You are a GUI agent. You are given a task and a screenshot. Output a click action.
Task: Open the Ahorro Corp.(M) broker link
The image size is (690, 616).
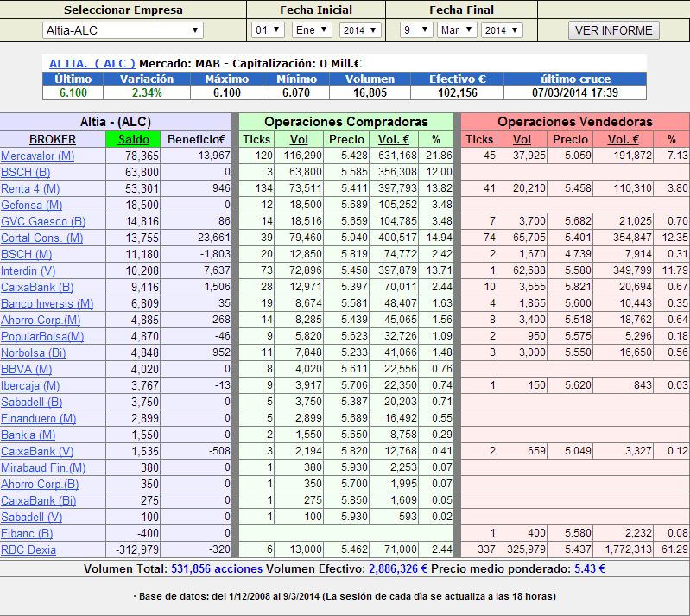(41, 321)
